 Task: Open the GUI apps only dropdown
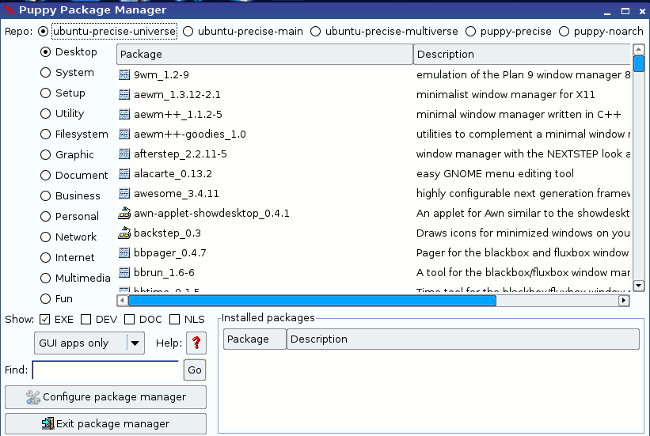(x=89, y=343)
